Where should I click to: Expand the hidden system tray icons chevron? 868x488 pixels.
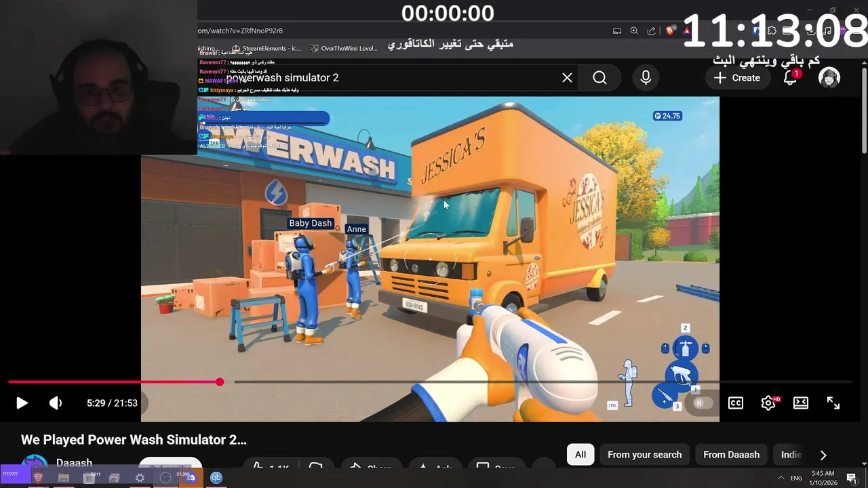(781, 478)
